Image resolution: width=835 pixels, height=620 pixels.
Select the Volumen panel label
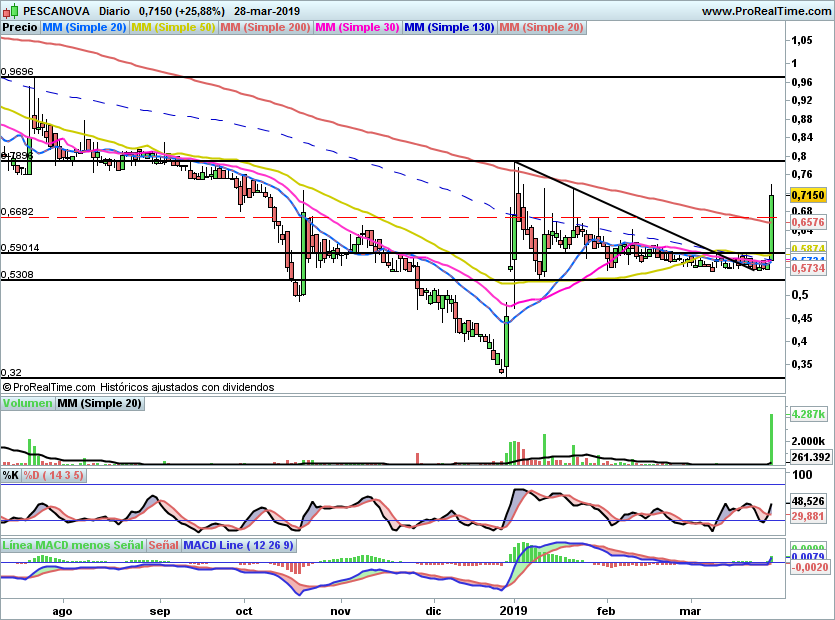click(x=27, y=404)
